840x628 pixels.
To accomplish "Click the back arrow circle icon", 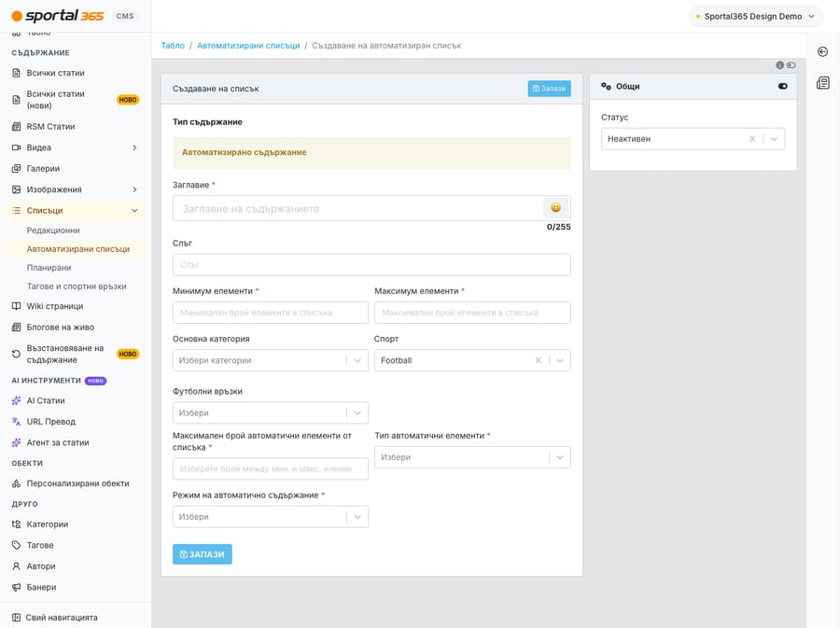I will (x=823, y=51).
